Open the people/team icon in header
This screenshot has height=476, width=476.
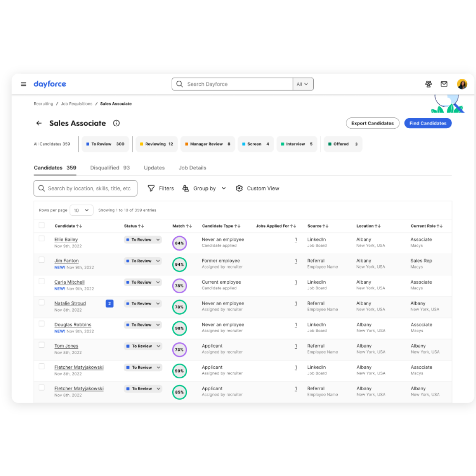[428, 84]
